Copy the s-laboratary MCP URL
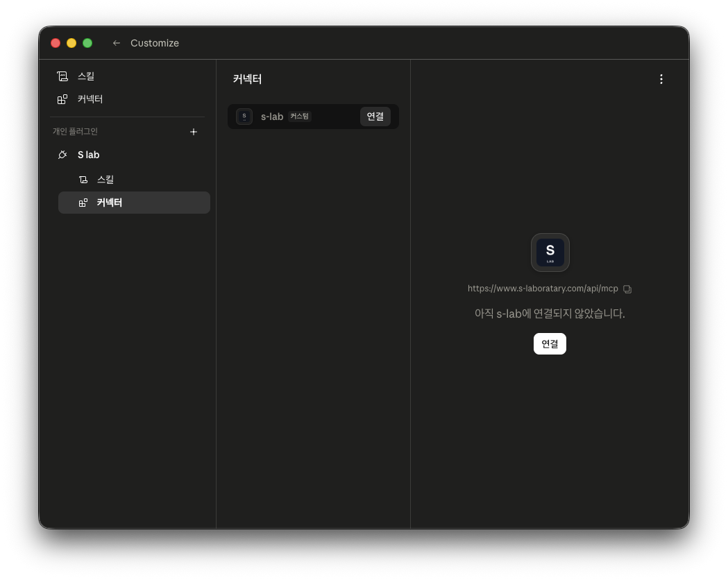This screenshot has height=580, width=728. click(x=627, y=289)
